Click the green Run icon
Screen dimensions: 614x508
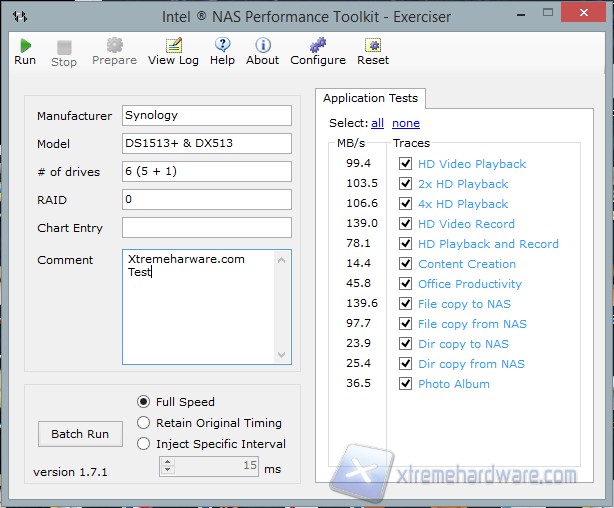(25, 46)
